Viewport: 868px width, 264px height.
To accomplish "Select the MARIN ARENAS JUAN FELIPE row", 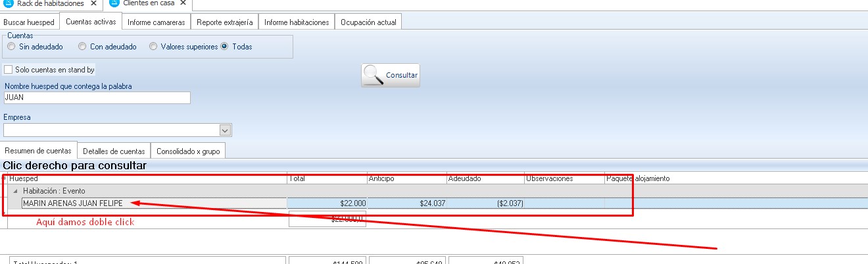I will [x=72, y=203].
